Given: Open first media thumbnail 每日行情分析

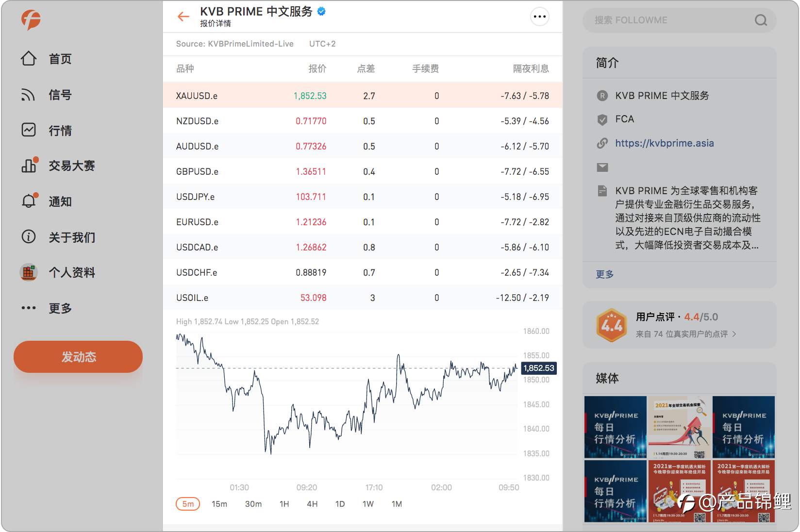Looking at the screenshot, I should pyautogui.click(x=615, y=427).
